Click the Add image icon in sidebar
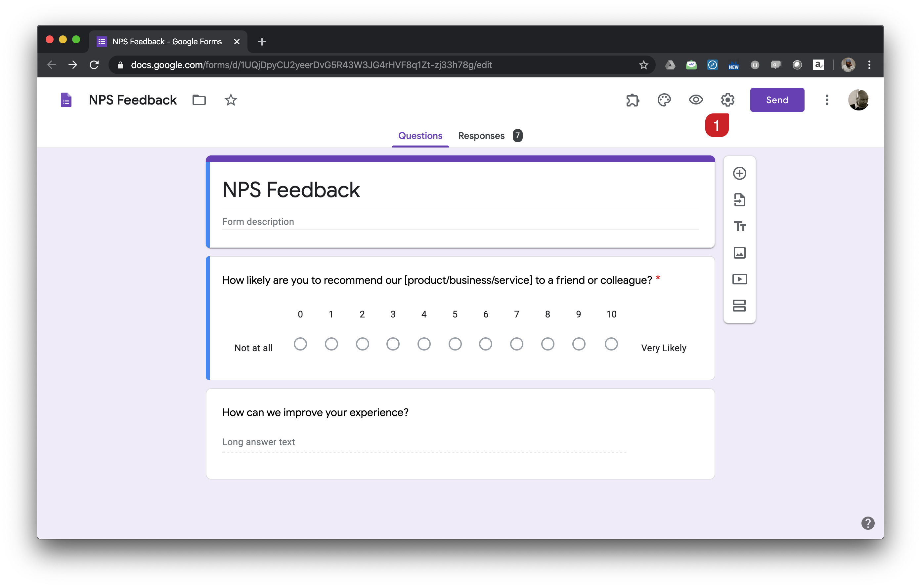Viewport: 921px width, 588px height. [739, 253]
